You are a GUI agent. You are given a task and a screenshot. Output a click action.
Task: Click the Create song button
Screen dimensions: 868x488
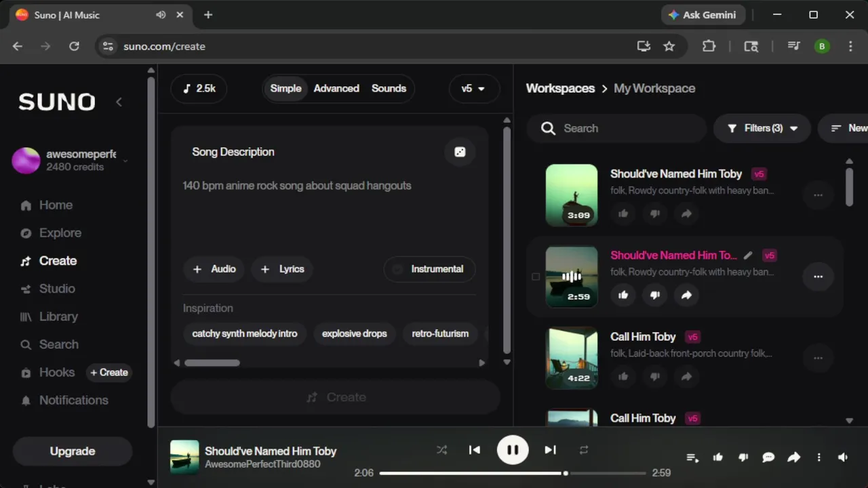click(x=336, y=397)
